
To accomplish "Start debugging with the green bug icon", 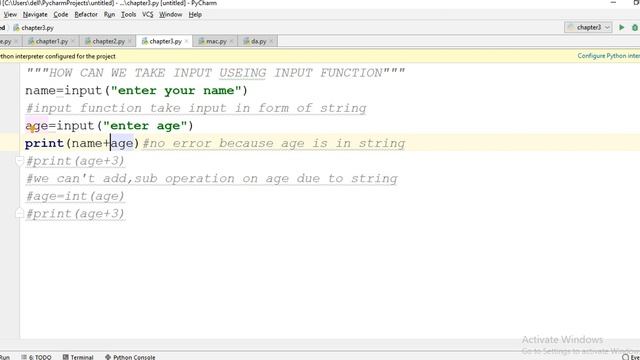I will pos(635,27).
